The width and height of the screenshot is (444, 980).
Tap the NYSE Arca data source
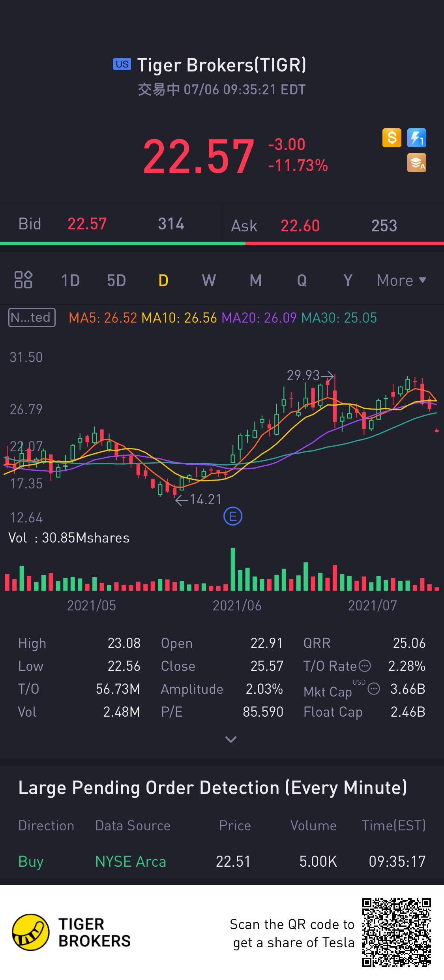point(131,862)
